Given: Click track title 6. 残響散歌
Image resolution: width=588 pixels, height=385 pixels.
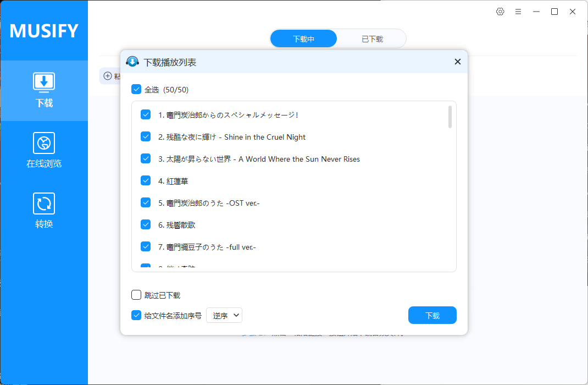Looking at the screenshot, I should pos(176,225).
